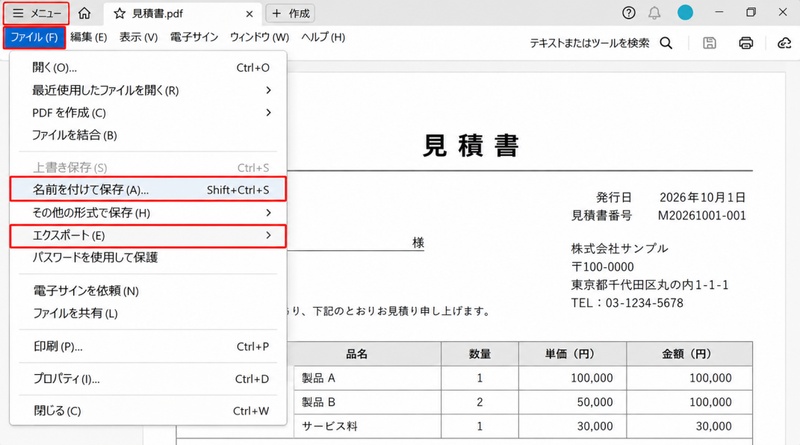Choose 閉じる (C) menu entry
The width and height of the screenshot is (800, 445).
click(x=148, y=411)
